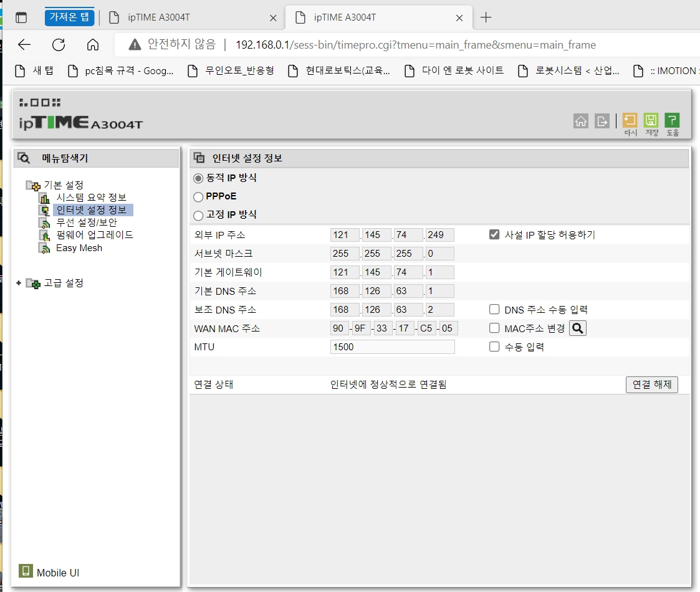Click the Mobile UI phone icon
Image resolution: width=700 pixels, height=592 pixels.
pyautogui.click(x=26, y=571)
